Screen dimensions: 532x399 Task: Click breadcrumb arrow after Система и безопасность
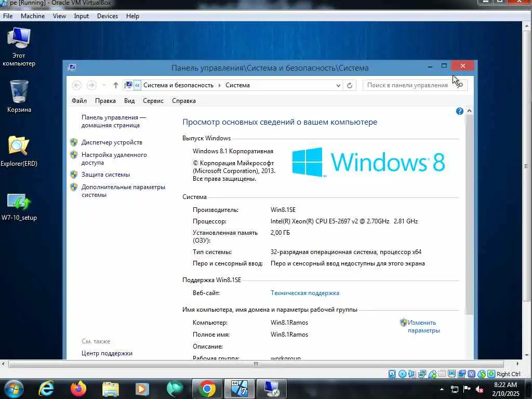click(219, 86)
